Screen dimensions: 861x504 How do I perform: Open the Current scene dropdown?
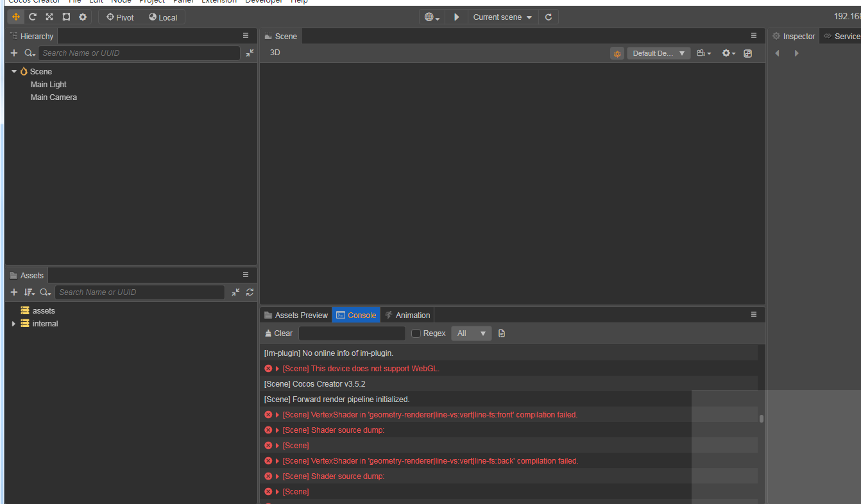(502, 17)
